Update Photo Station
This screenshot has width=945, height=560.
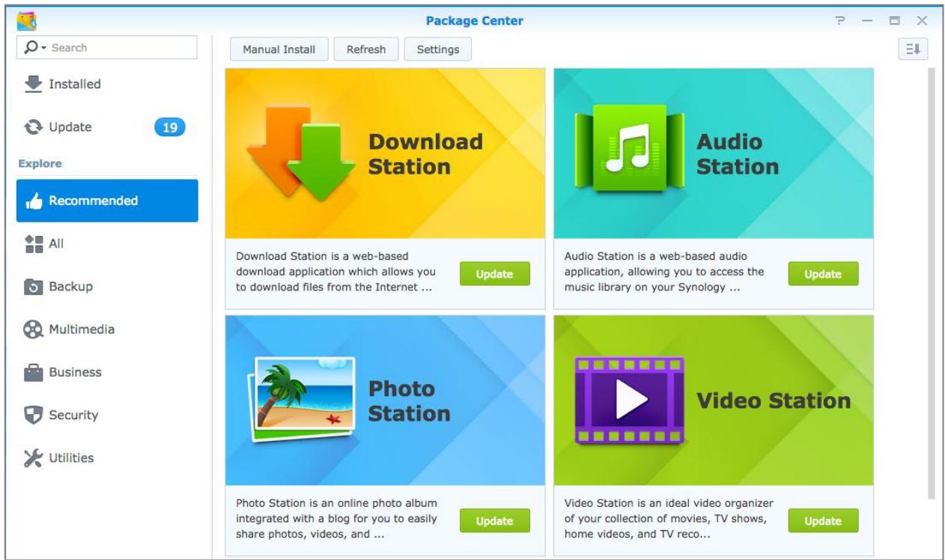click(494, 521)
